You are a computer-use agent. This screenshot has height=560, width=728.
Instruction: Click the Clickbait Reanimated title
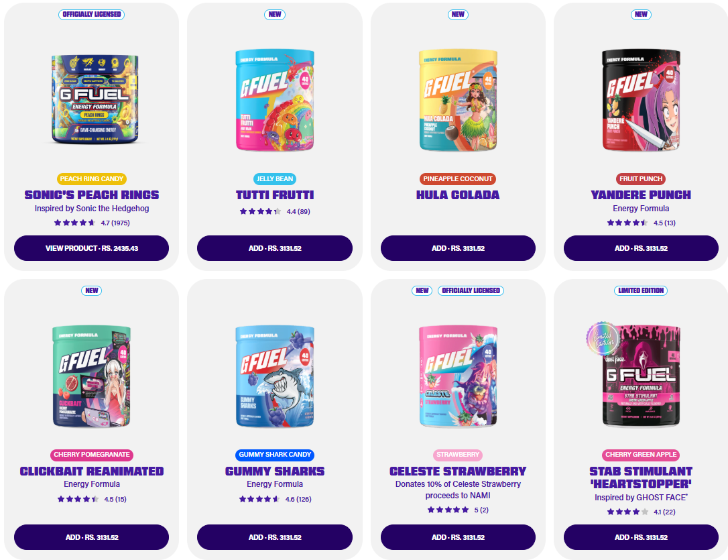click(x=91, y=471)
